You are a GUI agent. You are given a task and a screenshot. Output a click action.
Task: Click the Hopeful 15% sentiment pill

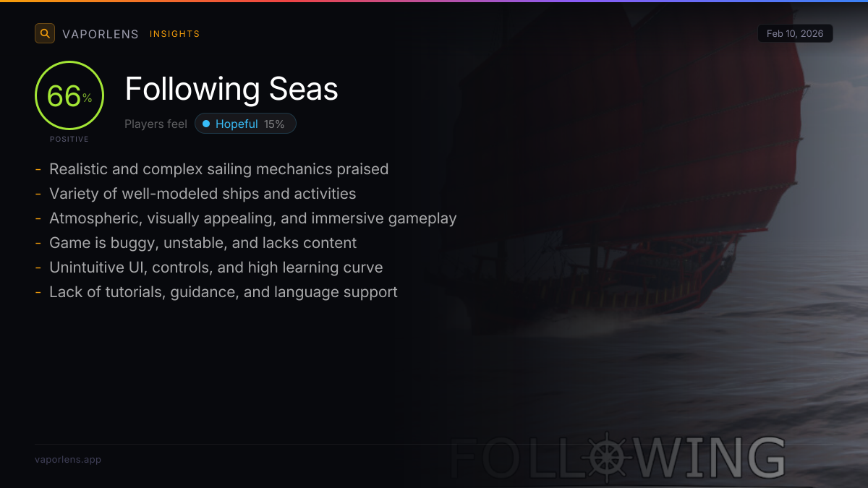pos(245,124)
